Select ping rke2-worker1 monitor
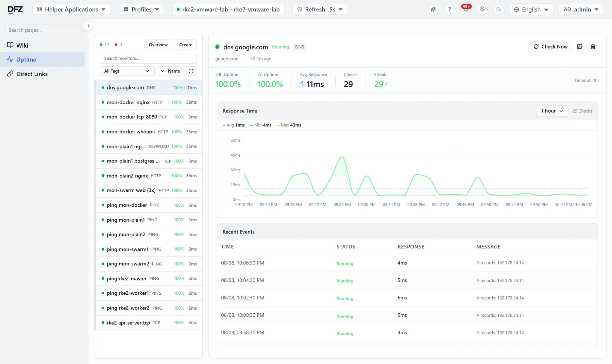Screen dimensions: 612x364 (x=149, y=293)
